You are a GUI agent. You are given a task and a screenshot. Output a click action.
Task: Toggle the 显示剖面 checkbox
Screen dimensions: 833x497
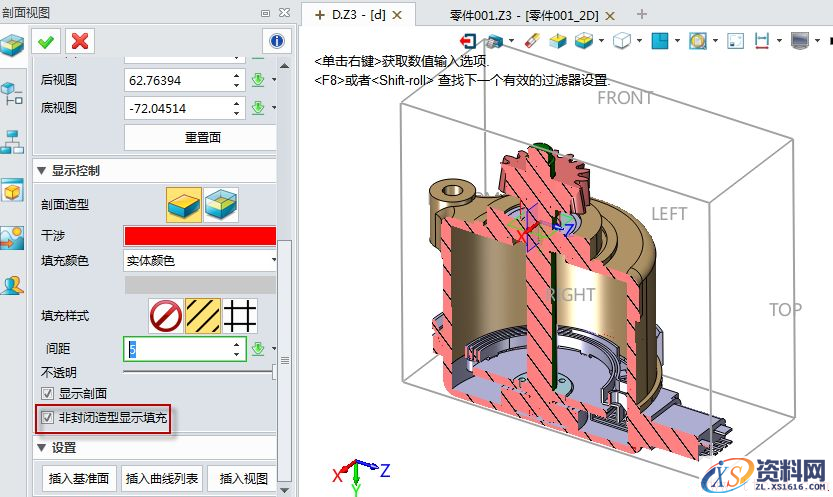pyautogui.click(x=47, y=393)
